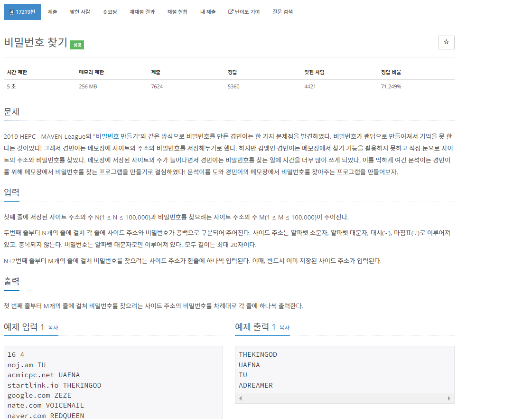Open the 난이도 기여 external link
Viewport: 532px width, 419px height.
coord(244,12)
